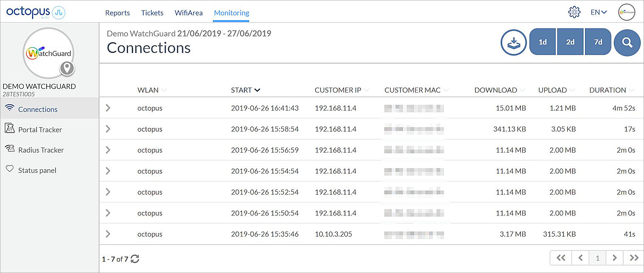Open the settings gear icon
The height and width of the screenshot is (273, 644).
click(x=575, y=12)
